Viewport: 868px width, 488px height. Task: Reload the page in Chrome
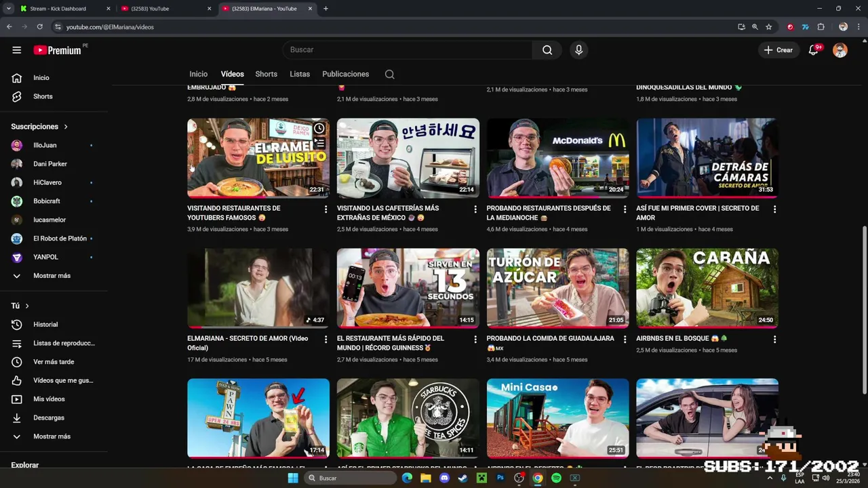tap(39, 27)
